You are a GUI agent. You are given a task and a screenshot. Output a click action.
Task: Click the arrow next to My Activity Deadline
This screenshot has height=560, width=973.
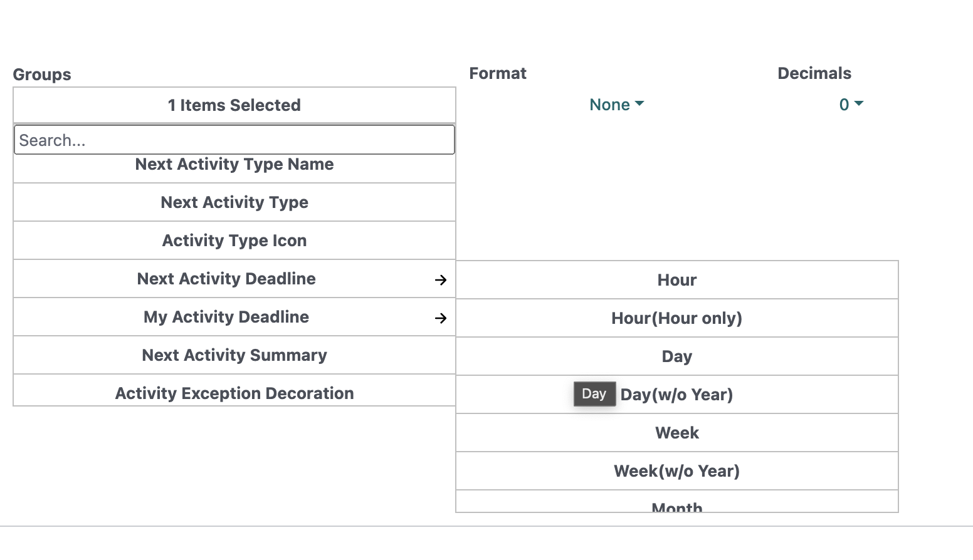(x=441, y=318)
